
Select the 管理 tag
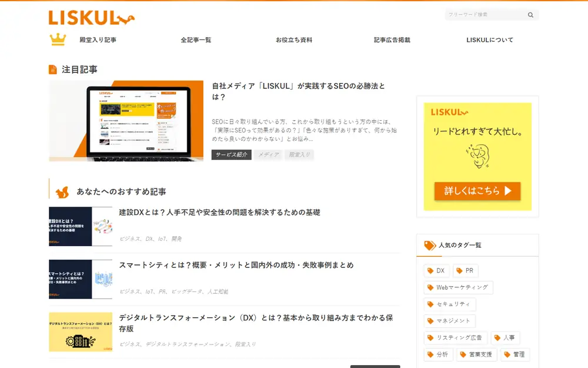[515, 354]
